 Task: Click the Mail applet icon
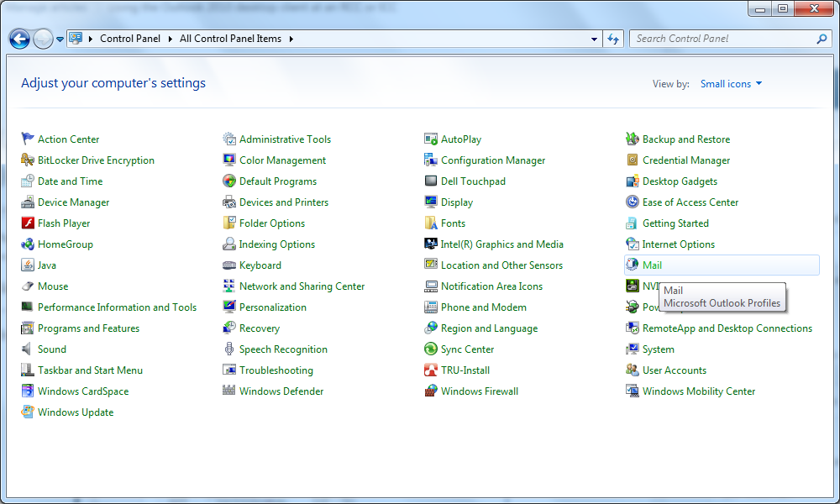633,265
